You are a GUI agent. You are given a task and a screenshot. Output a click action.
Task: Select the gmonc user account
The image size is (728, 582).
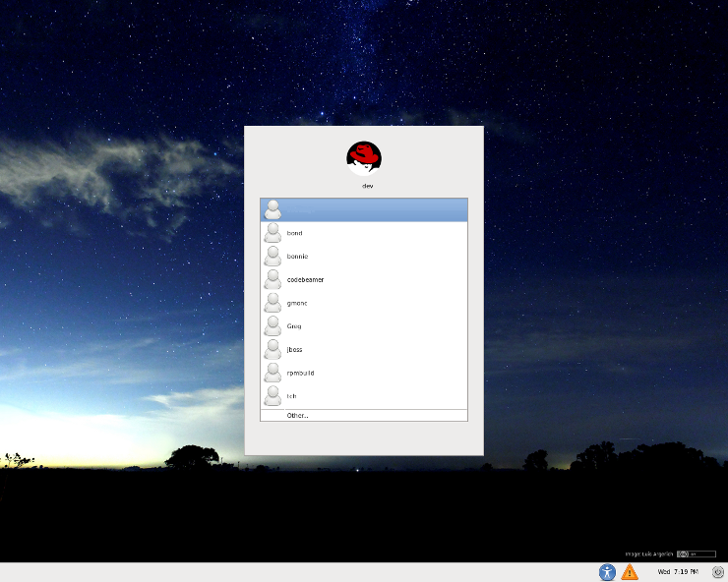pyautogui.click(x=297, y=303)
